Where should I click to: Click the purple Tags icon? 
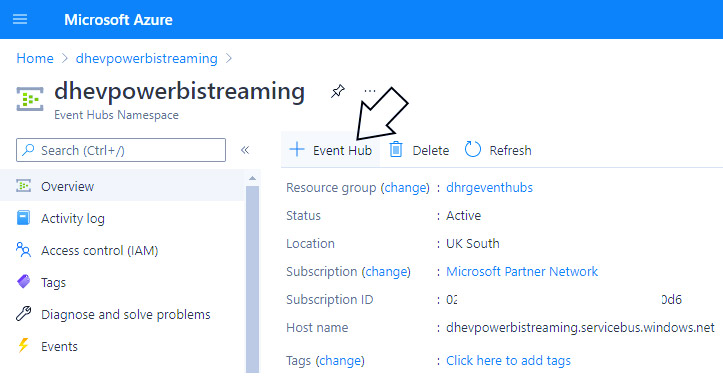[x=24, y=281]
